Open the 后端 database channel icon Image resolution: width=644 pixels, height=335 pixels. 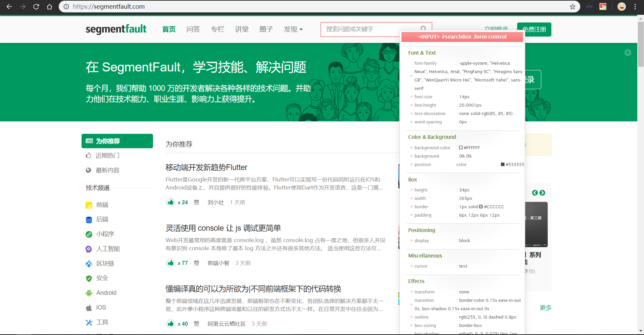pyautogui.click(x=89, y=220)
